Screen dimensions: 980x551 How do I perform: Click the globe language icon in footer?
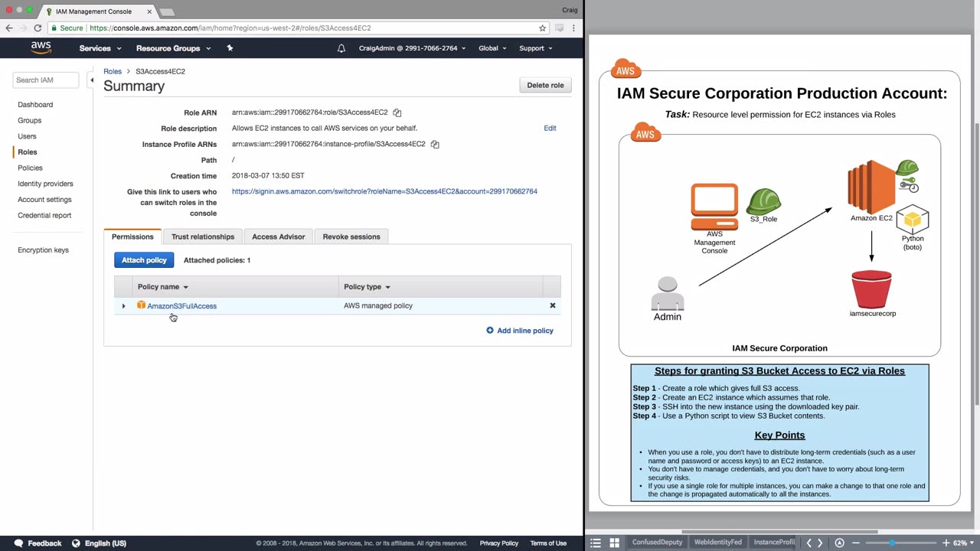tap(76, 543)
